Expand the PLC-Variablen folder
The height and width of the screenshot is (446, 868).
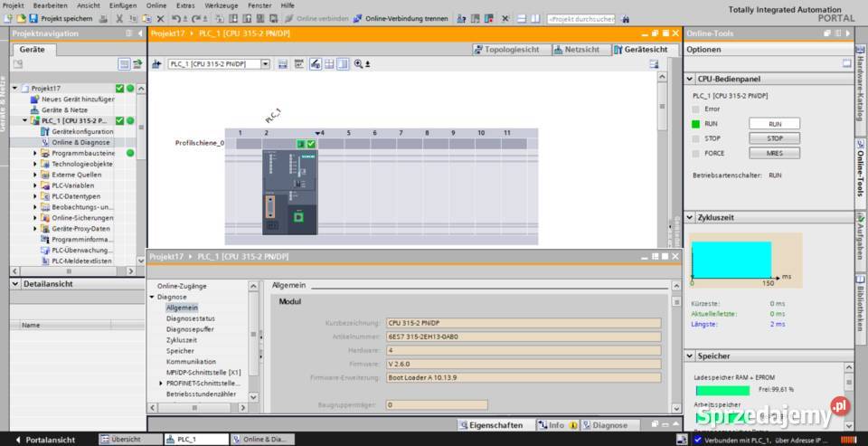tap(35, 185)
